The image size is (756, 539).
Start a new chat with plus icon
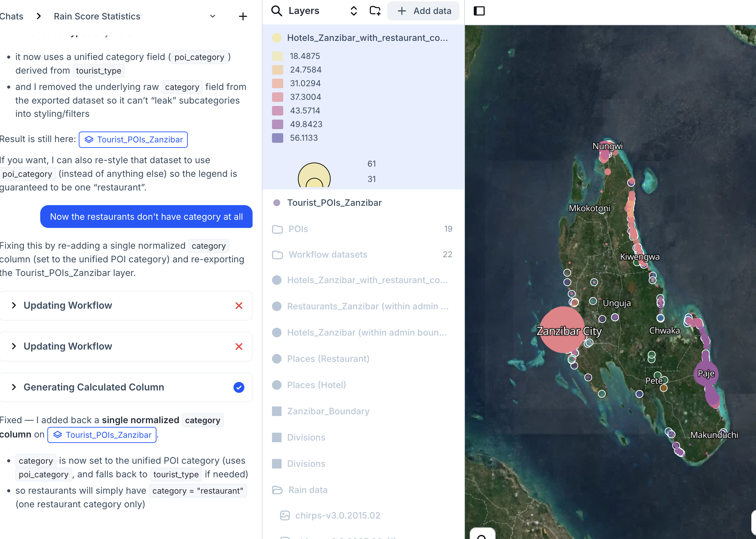click(x=243, y=16)
